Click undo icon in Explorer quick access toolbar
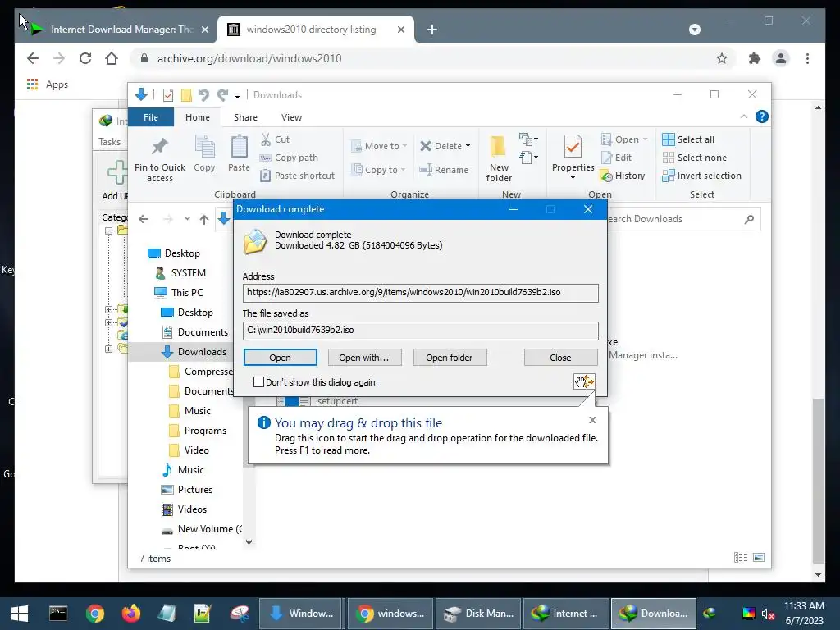Screen dimensions: 840x630 [x=203, y=95]
